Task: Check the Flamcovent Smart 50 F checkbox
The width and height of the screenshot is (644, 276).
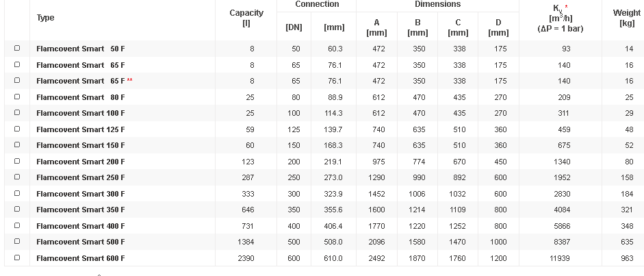Action: coord(17,49)
